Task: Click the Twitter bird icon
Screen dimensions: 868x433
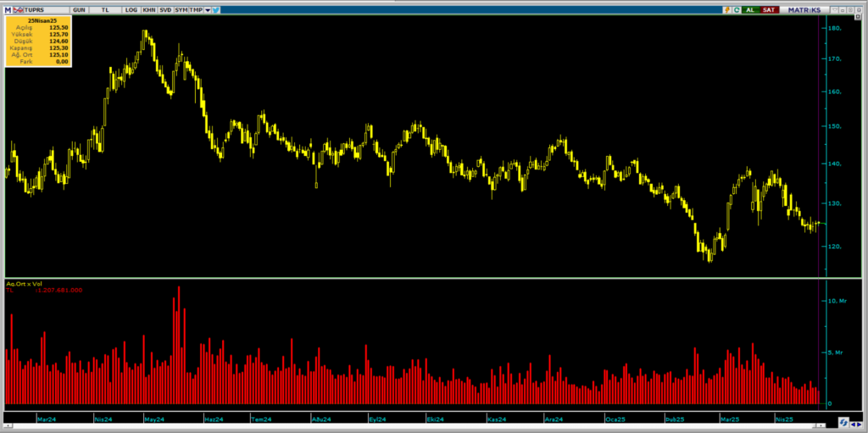Action: pos(216,10)
